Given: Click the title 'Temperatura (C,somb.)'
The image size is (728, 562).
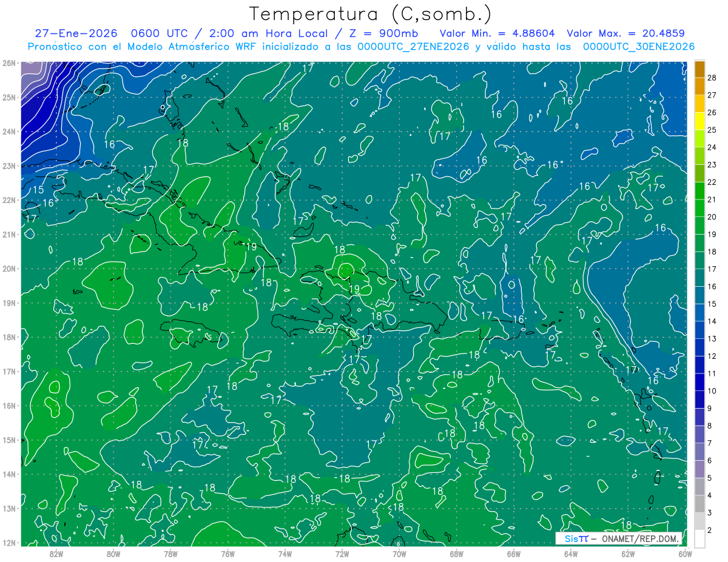Looking at the screenshot, I should tap(370, 14).
